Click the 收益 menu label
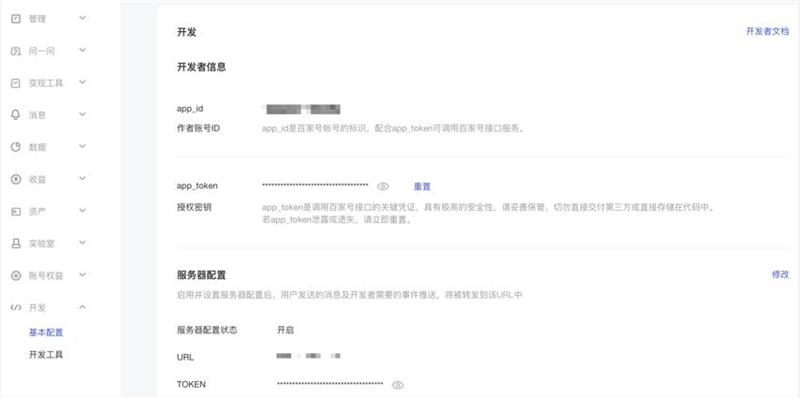 pyautogui.click(x=37, y=180)
